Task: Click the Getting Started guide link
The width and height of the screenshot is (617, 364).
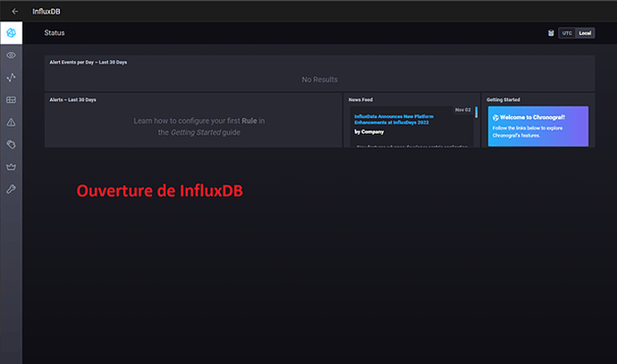Action: pyautogui.click(x=196, y=132)
